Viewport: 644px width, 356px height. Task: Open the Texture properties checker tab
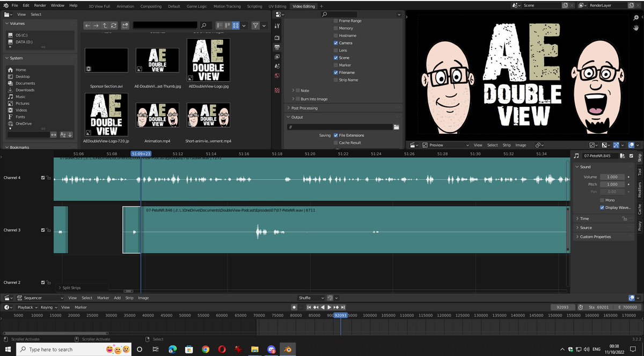pyautogui.click(x=277, y=90)
